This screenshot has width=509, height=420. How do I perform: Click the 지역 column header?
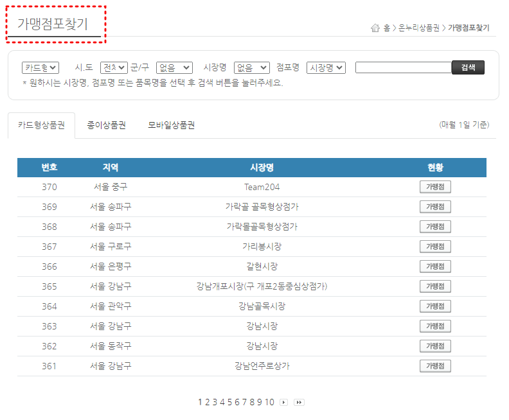pos(111,168)
